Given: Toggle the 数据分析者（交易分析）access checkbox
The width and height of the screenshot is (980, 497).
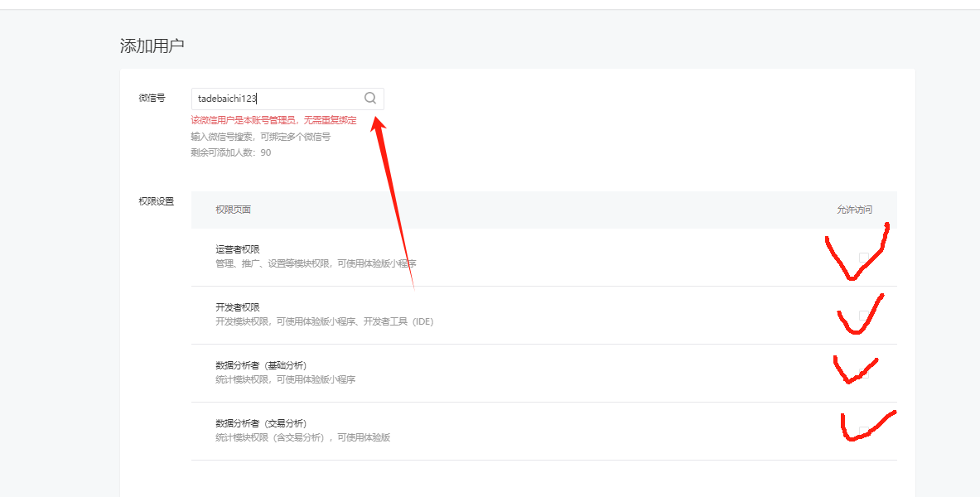Looking at the screenshot, I should pos(864,431).
